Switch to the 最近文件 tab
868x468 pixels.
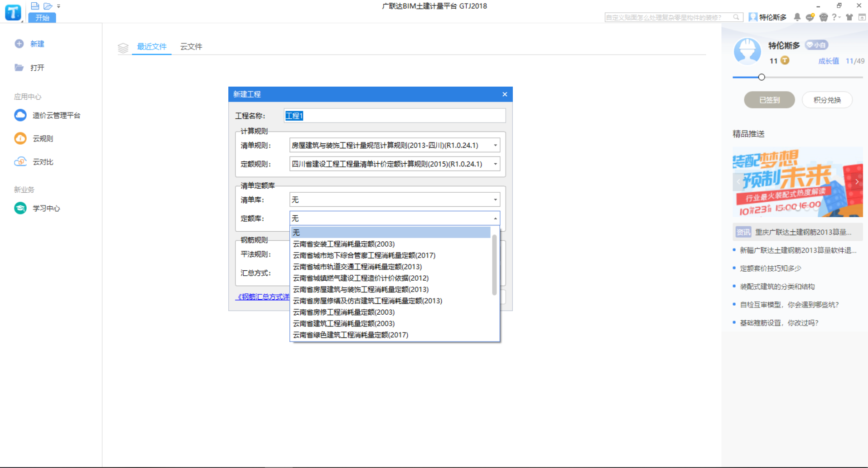coord(152,47)
